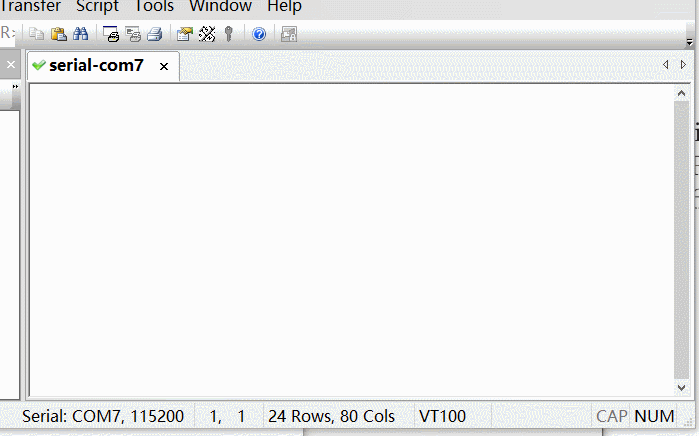Click the 'VT100' emulation status text
This screenshot has width=699, height=436.
click(x=442, y=416)
